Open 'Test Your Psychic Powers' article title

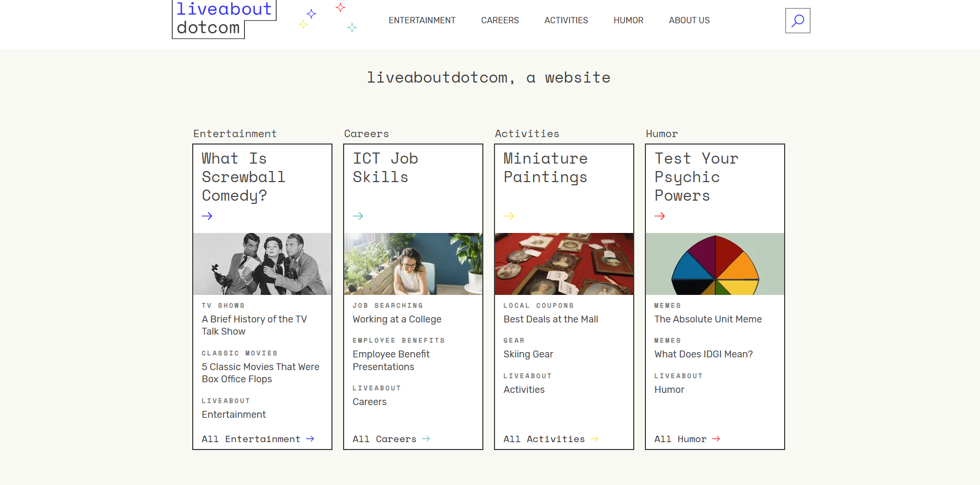pyautogui.click(x=696, y=177)
